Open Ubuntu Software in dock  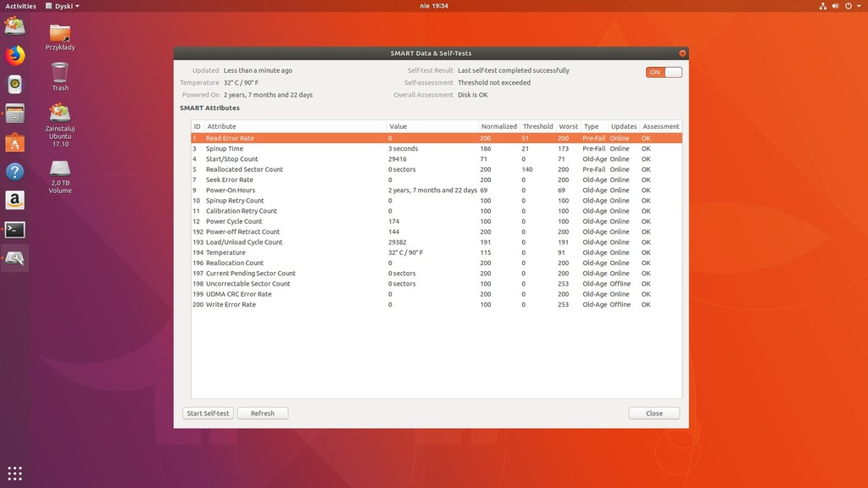point(15,142)
